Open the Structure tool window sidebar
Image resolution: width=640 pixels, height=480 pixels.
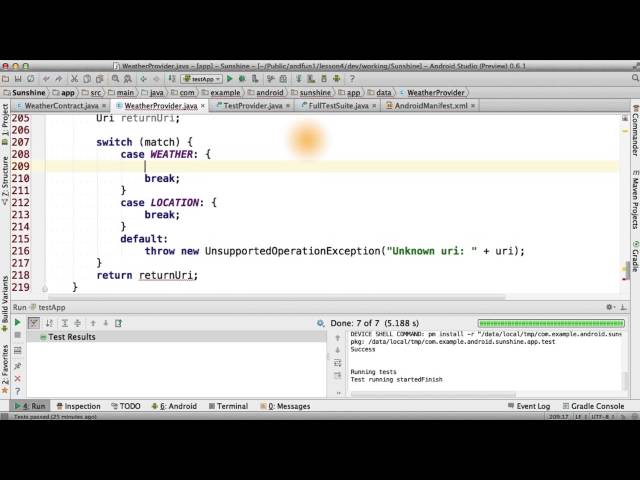5,181
